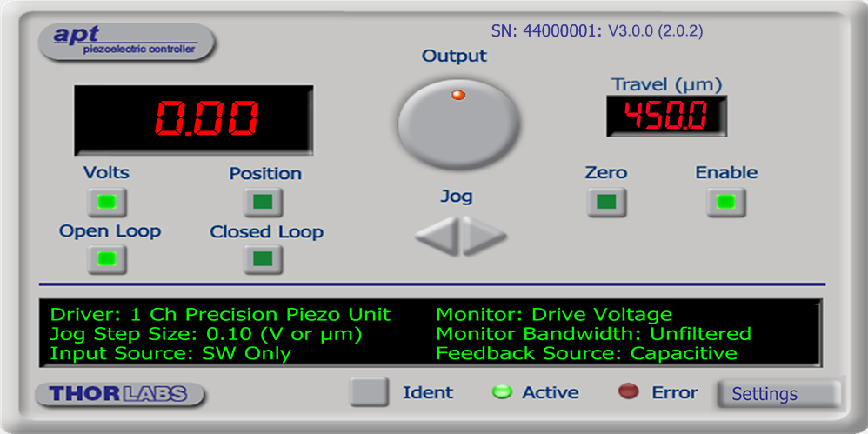Click the 'Output' label above the knob

[x=455, y=56]
